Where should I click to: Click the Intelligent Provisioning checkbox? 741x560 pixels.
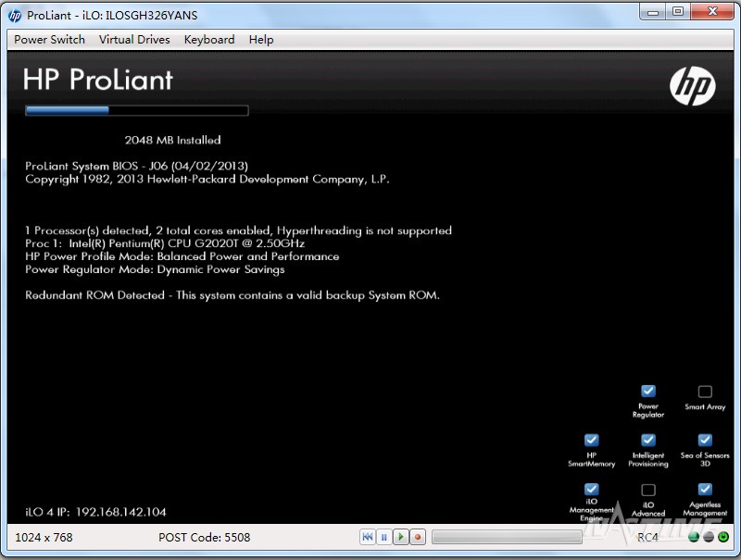click(647, 440)
